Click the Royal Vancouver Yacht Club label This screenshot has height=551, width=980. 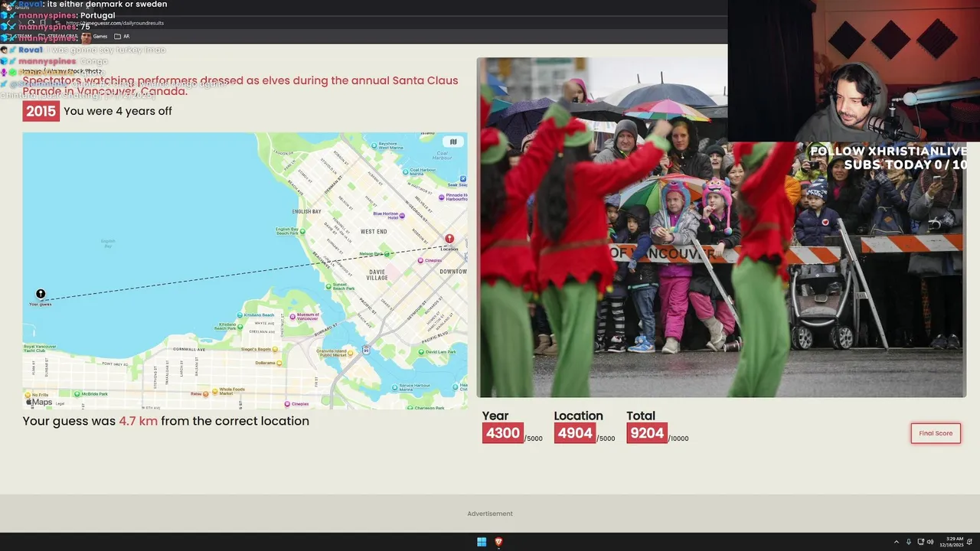(39, 349)
